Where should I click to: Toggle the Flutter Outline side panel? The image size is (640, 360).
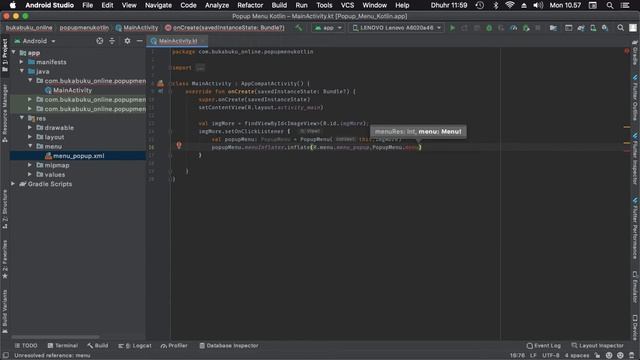click(635, 97)
